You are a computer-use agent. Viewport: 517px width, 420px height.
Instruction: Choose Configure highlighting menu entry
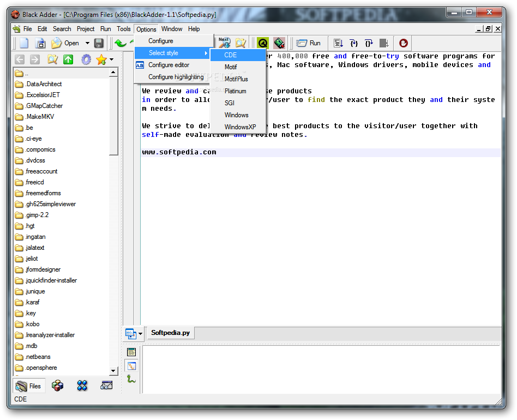[x=172, y=77]
